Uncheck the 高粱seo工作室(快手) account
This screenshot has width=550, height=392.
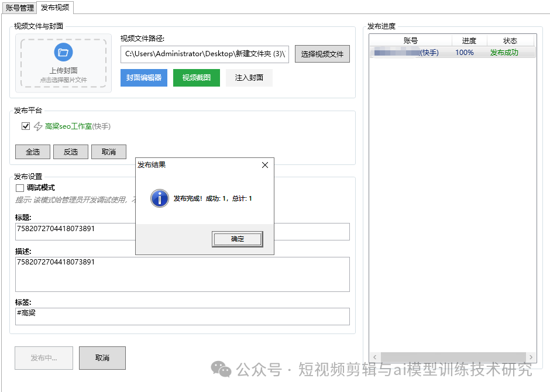pos(26,126)
